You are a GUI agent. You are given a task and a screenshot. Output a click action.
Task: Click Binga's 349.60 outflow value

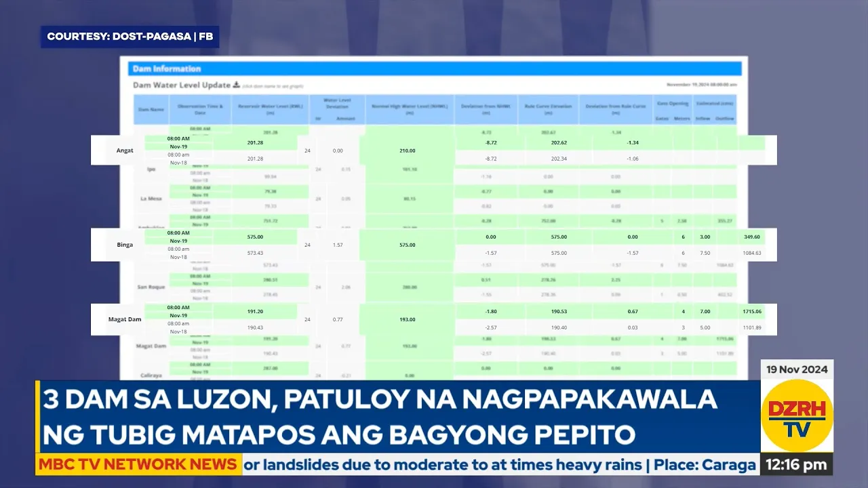point(752,237)
